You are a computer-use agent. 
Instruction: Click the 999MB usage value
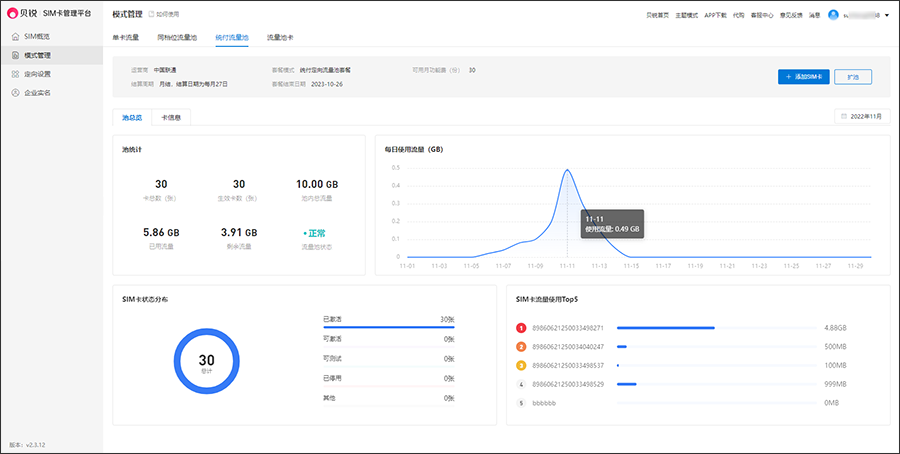835,384
